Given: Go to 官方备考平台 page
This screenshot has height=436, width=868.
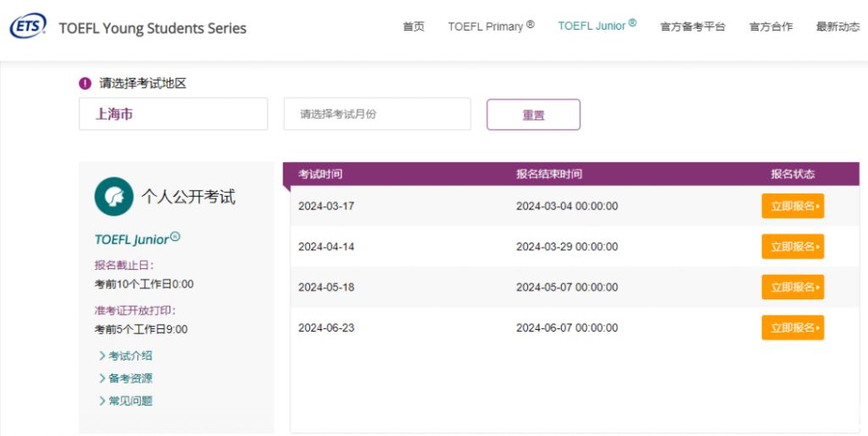Looking at the screenshot, I should click(693, 26).
